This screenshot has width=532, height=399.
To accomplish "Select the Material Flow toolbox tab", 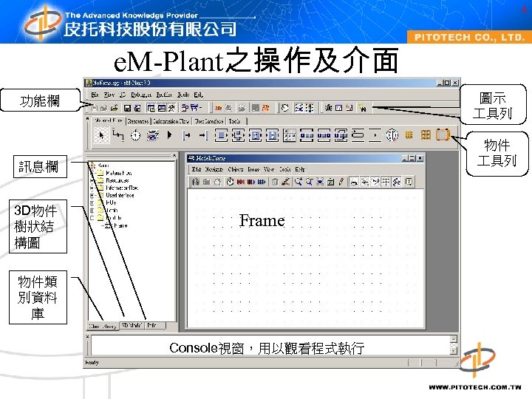I will (108, 120).
